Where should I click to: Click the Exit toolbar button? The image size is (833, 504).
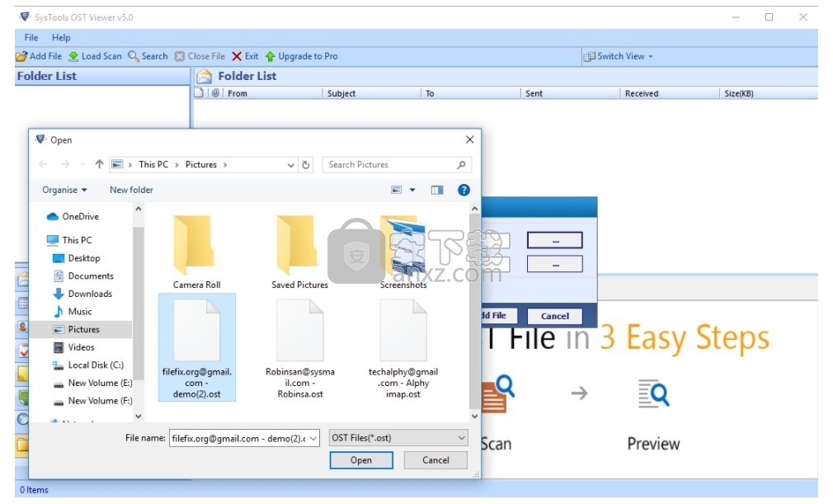pos(246,56)
